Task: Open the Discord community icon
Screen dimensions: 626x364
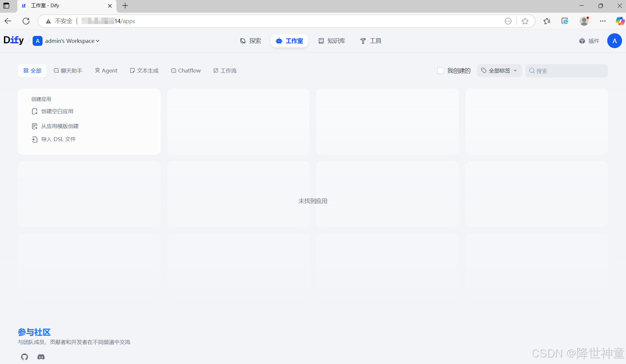Action: pos(41,357)
